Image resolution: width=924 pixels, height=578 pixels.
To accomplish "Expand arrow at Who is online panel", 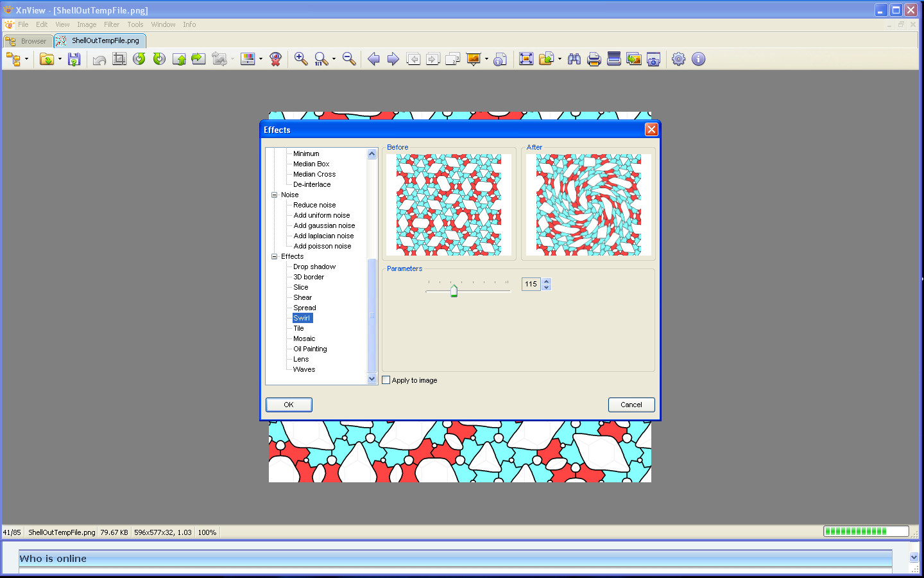I will pyautogui.click(x=914, y=557).
